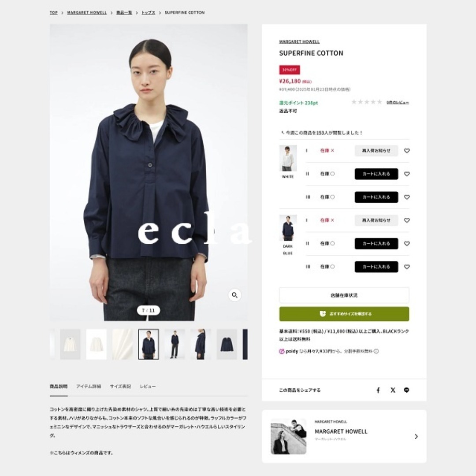This screenshot has width=476, height=476.
Task: Add White size II to cart
Action: click(x=376, y=174)
